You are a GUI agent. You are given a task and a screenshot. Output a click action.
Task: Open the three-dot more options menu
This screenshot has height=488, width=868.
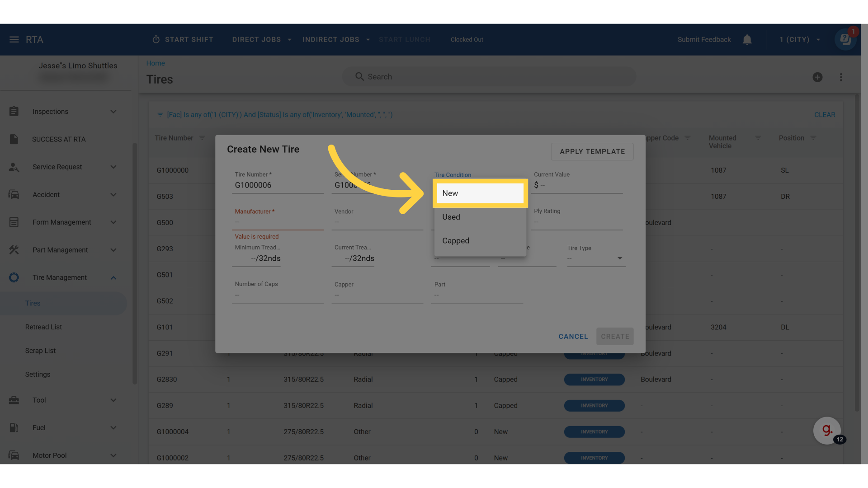click(841, 77)
